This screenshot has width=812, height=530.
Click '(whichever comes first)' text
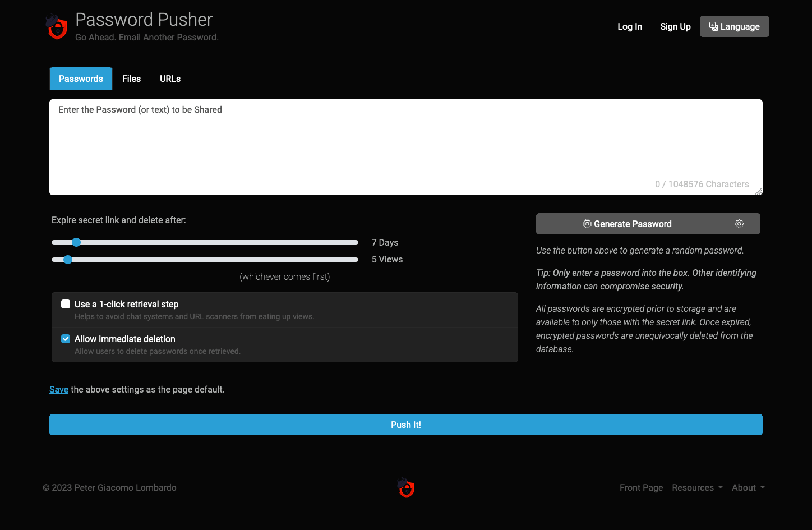click(285, 276)
